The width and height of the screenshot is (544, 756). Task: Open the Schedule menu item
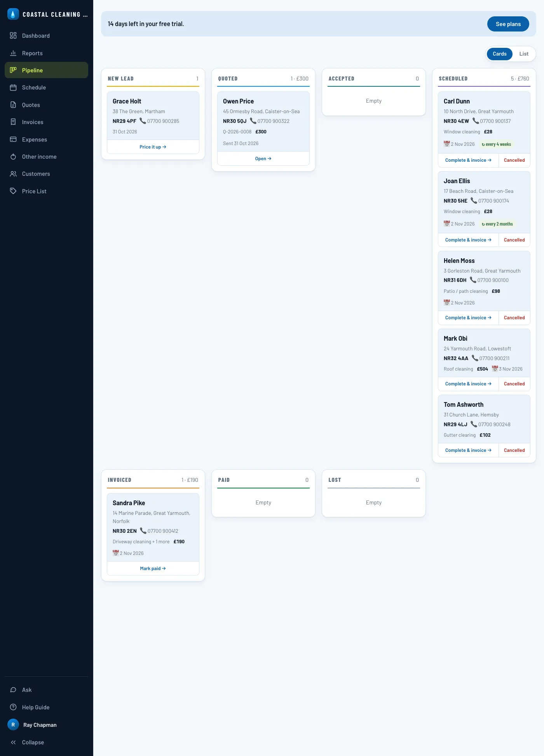[x=47, y=87]
